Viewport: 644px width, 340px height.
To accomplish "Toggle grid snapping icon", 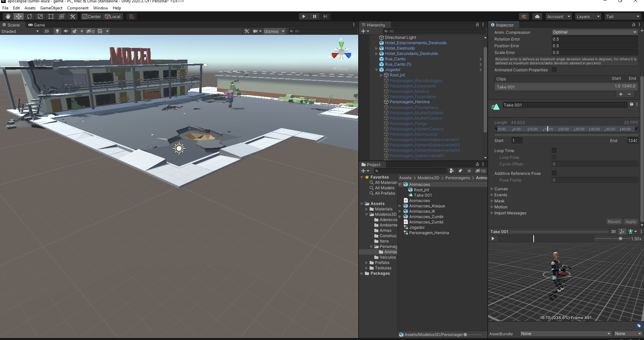I will [131, 16].
